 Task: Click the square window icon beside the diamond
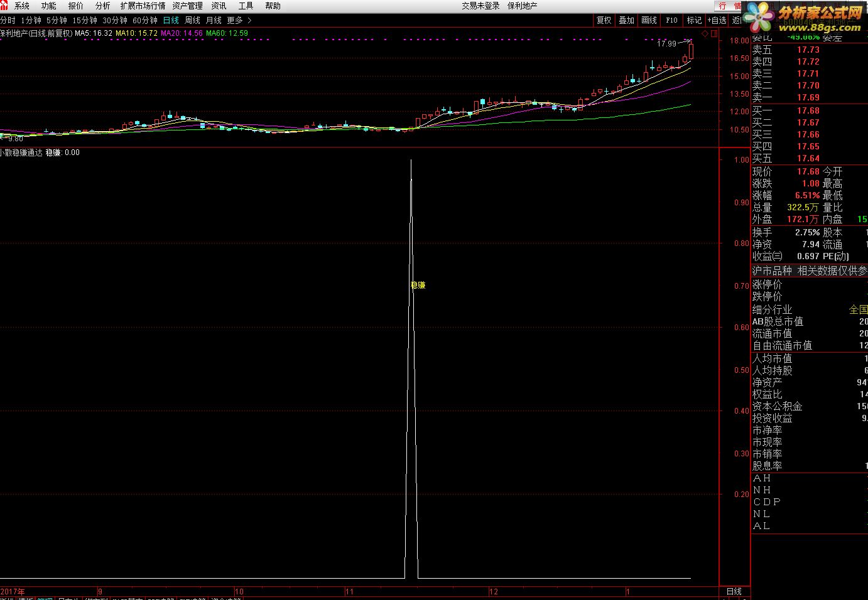click(x=713, y=33)
